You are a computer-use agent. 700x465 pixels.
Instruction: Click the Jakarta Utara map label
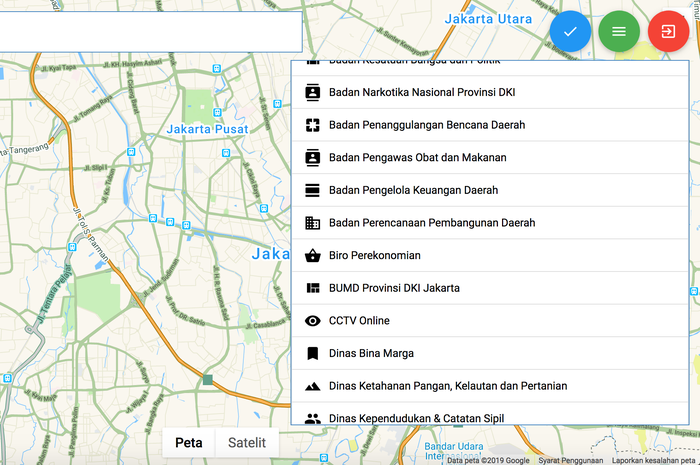[x=488, y=19]
